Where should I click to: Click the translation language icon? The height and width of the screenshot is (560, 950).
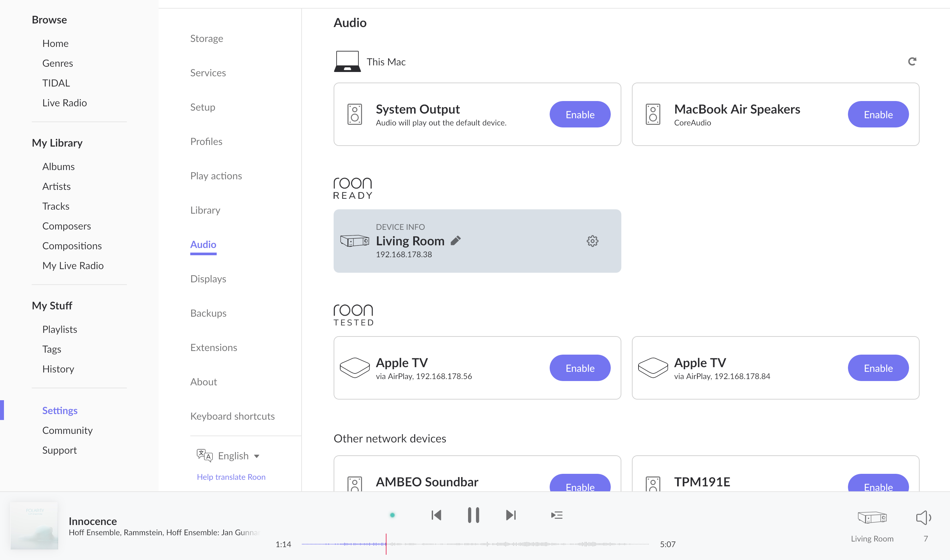204,455
